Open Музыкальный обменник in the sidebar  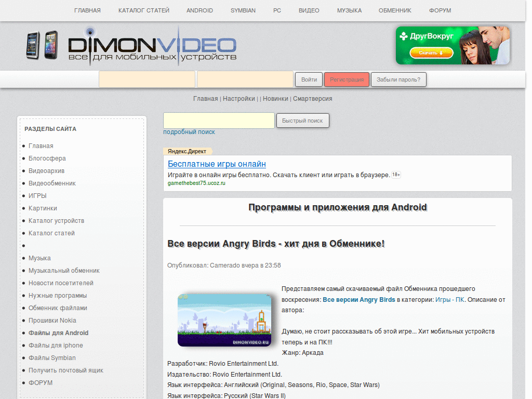coord(64,271)
